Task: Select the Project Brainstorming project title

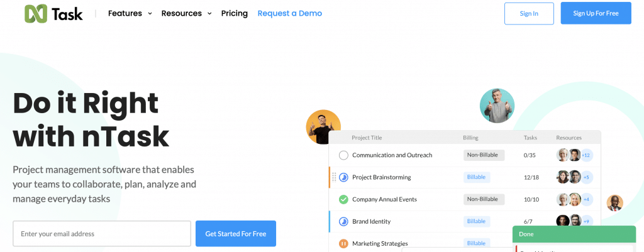Action: 382,177
